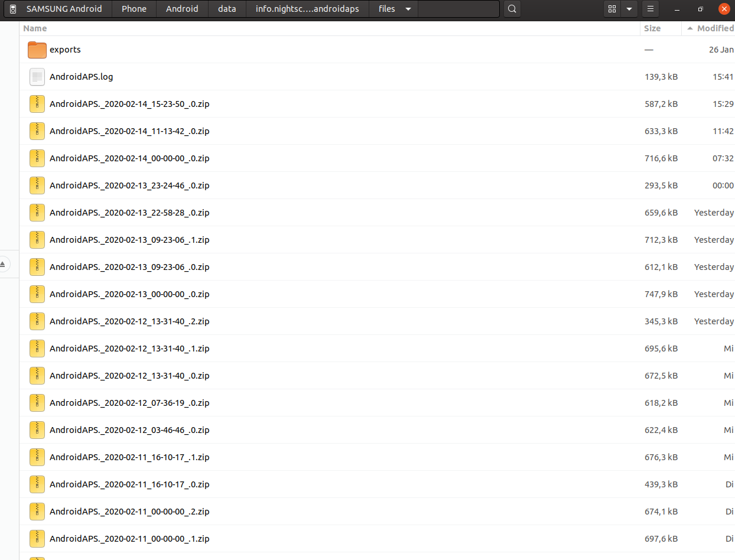The image size is (735, 560).
Task: Click the search magnifier icon
Action: point(512,9)
